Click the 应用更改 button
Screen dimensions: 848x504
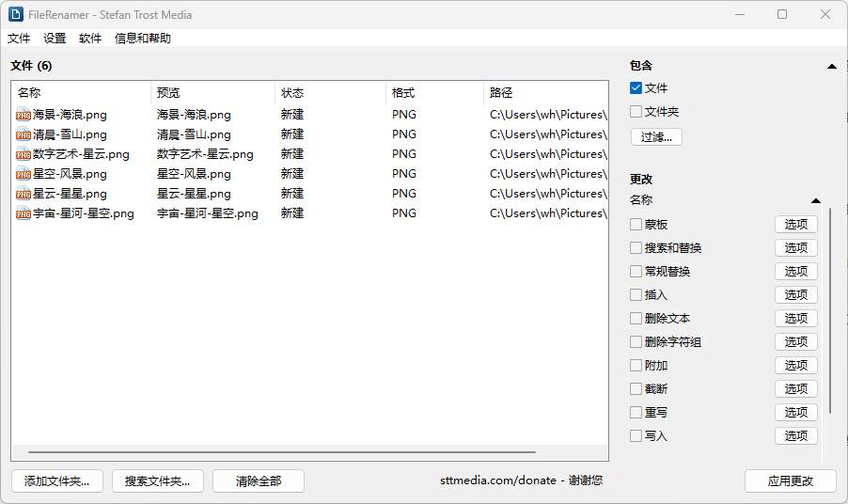click(x=790, y=480)
